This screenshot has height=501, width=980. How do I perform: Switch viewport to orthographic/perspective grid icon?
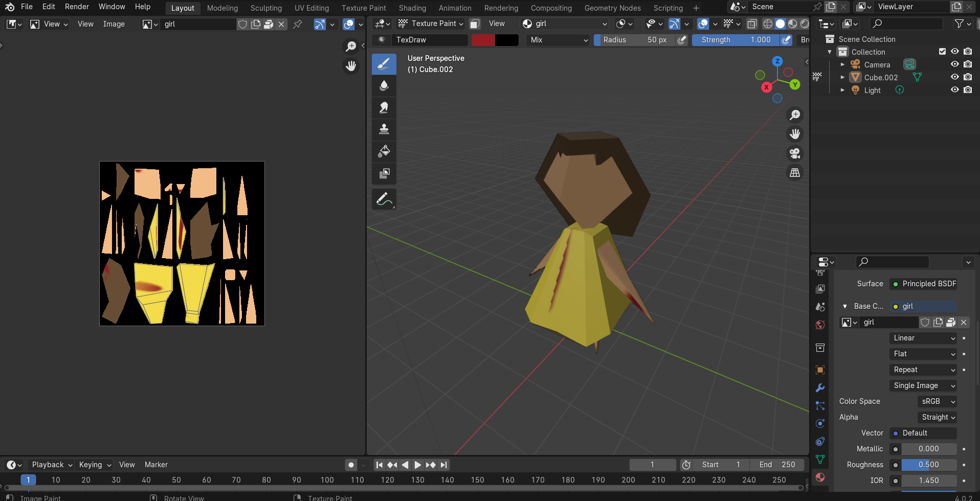[795, 173]
